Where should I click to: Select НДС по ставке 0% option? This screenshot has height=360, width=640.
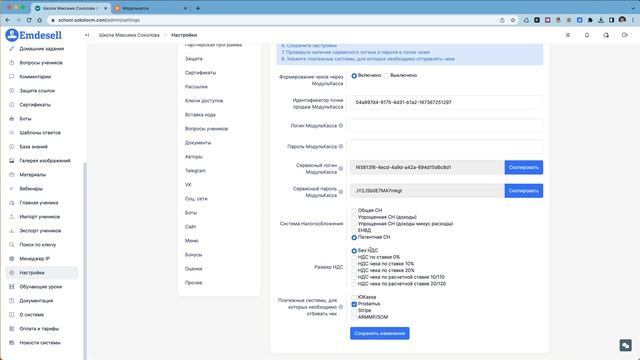(354, 257)
